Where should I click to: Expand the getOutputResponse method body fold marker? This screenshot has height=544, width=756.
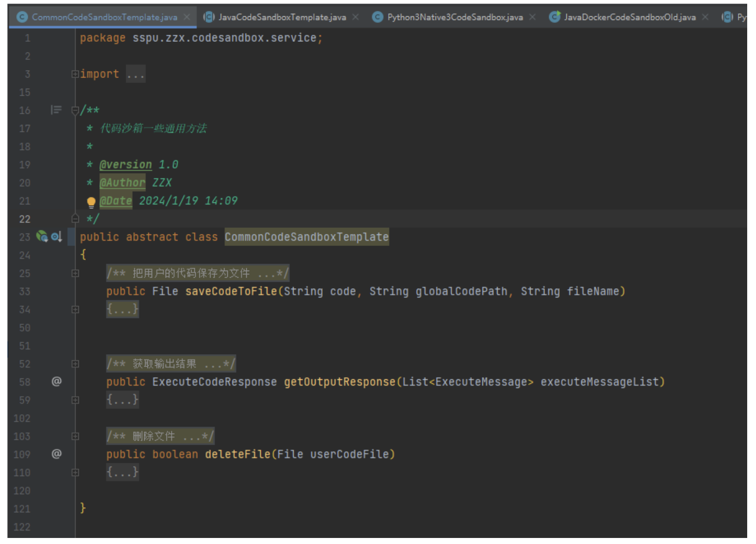pyautogui.click(x=75, y=400)
